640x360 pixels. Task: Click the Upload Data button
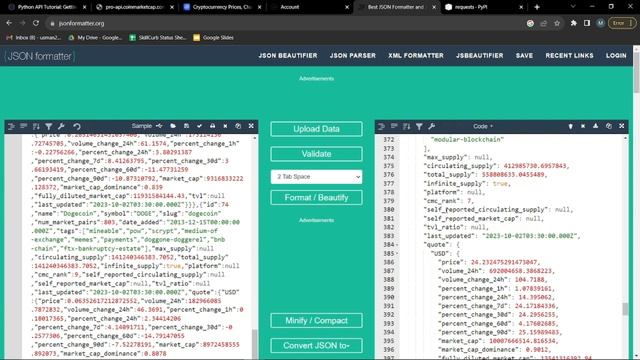(x=316, y=129)
